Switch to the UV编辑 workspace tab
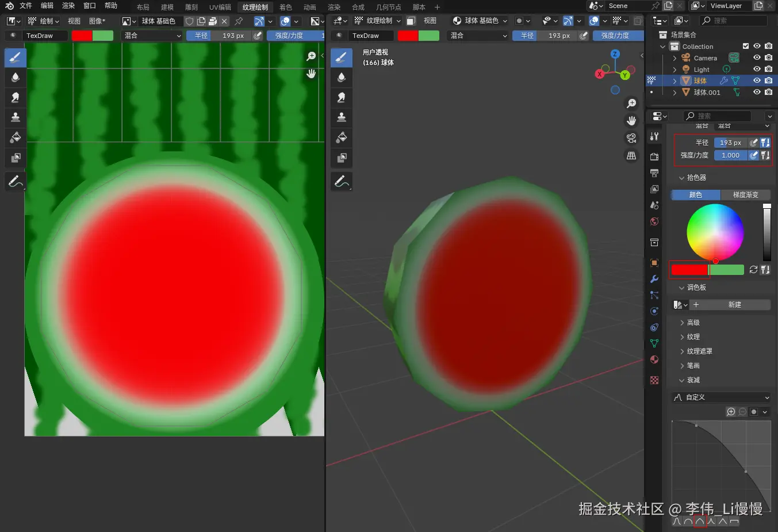The image size is (778, 532). pos(220,7)
